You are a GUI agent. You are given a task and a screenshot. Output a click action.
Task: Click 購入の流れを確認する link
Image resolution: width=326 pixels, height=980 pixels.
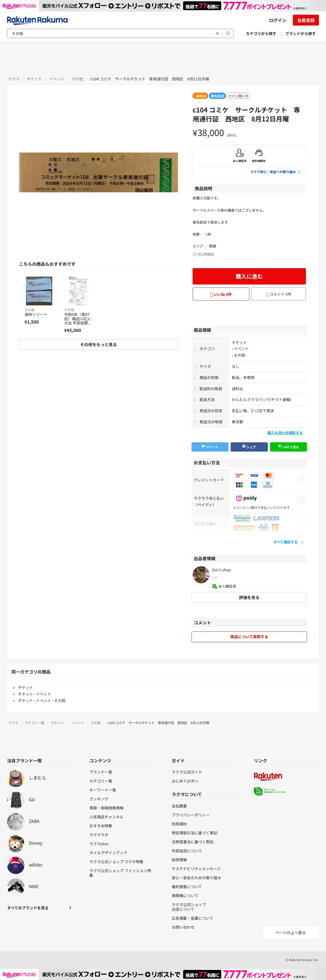[x=285, y=433]
